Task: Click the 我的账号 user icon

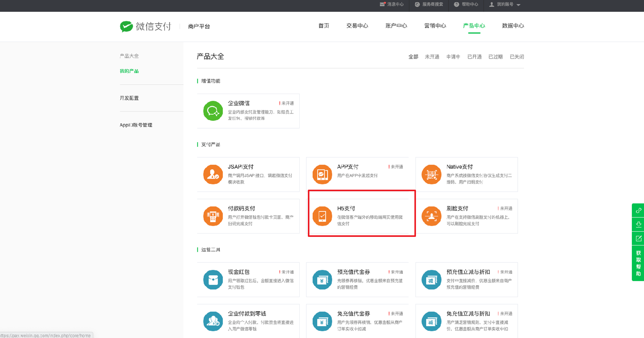Action: (491, 4)
